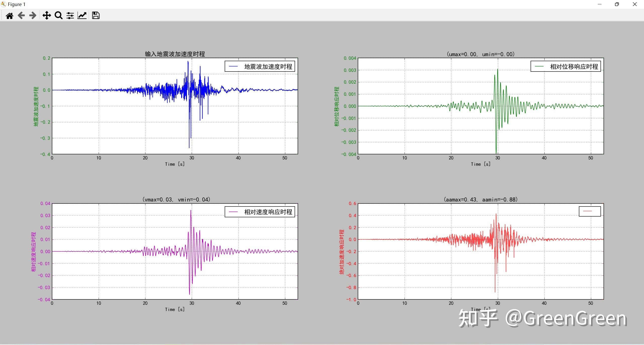Open the Configure subplots sliders icon
Viewport: 644px width, 345px height.
tap(70, 16)
